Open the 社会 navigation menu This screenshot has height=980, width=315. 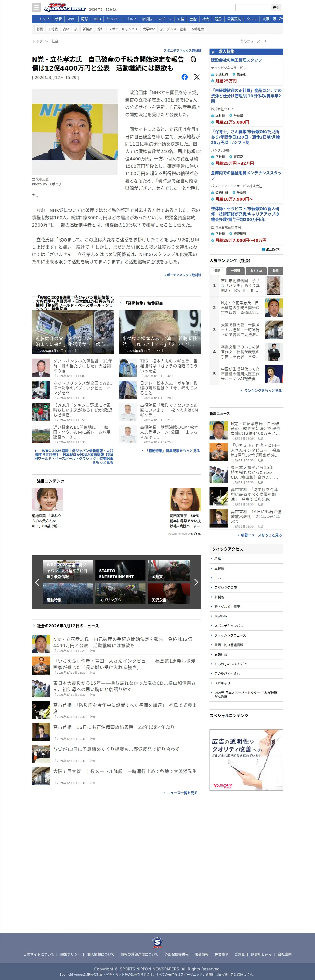click(x=206, y=19)
